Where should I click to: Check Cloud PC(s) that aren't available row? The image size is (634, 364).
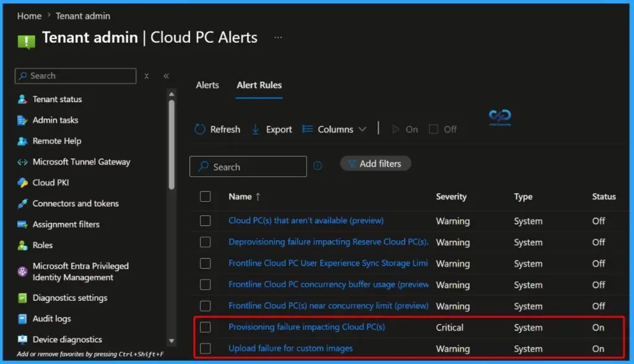point(206,220)
